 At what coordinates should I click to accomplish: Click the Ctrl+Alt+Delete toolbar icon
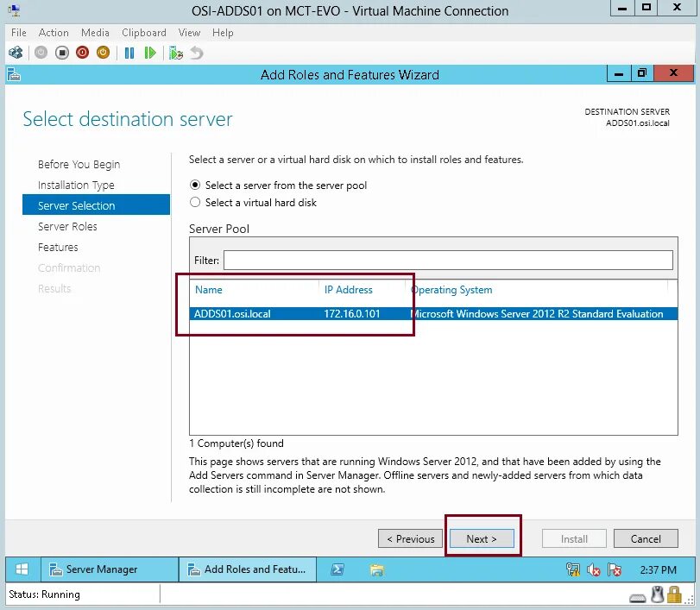pyautogui.click(x=16, y=53)
